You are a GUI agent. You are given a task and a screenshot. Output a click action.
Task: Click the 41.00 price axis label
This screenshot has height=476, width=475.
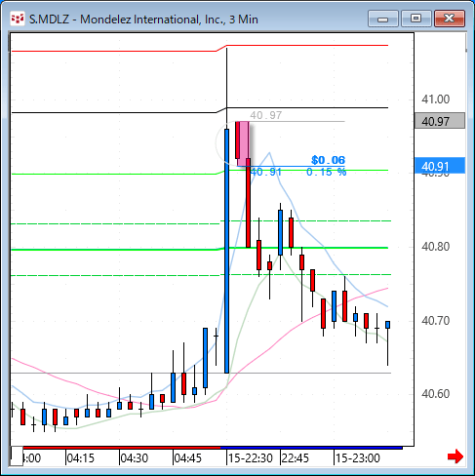[435, 99]
